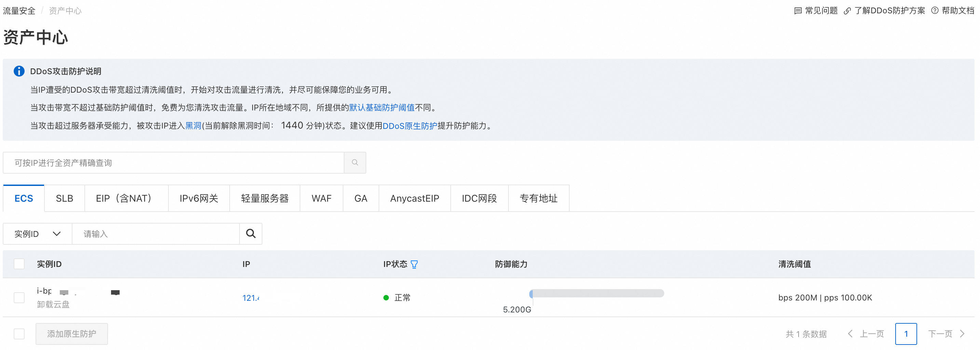980x350 pixels.
Task: Open the DDoS原生防护 link
Action: pyautogui.click(x=410, y=125)
